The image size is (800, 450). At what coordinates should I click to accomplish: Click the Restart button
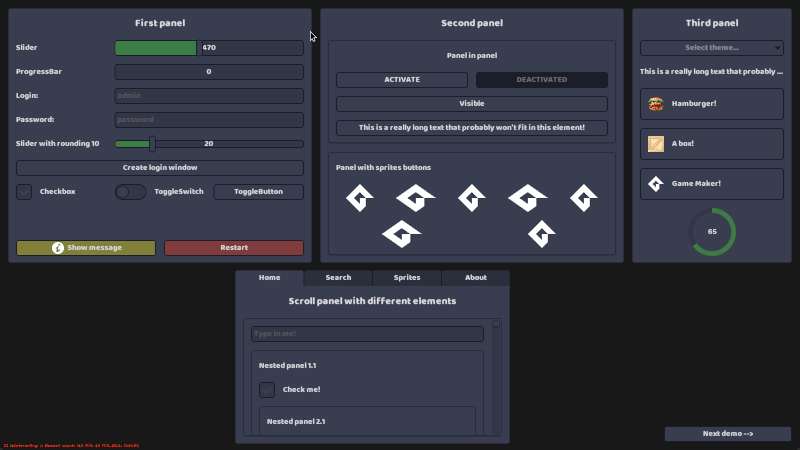234,247
